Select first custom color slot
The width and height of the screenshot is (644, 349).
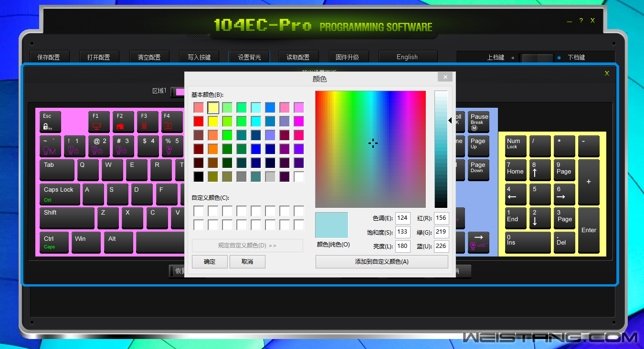tap(199, 211)
